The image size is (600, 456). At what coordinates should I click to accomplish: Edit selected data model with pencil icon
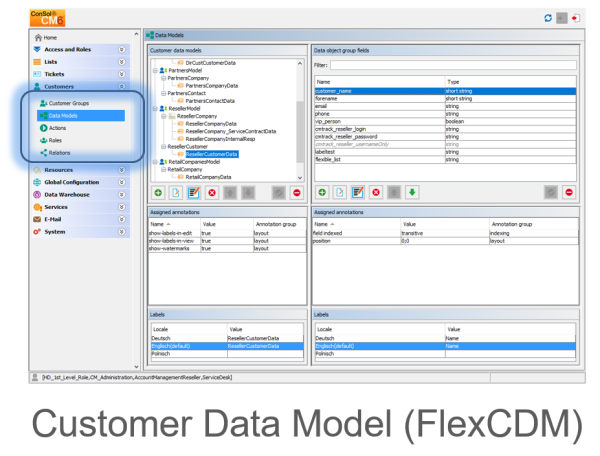(194, 192)
